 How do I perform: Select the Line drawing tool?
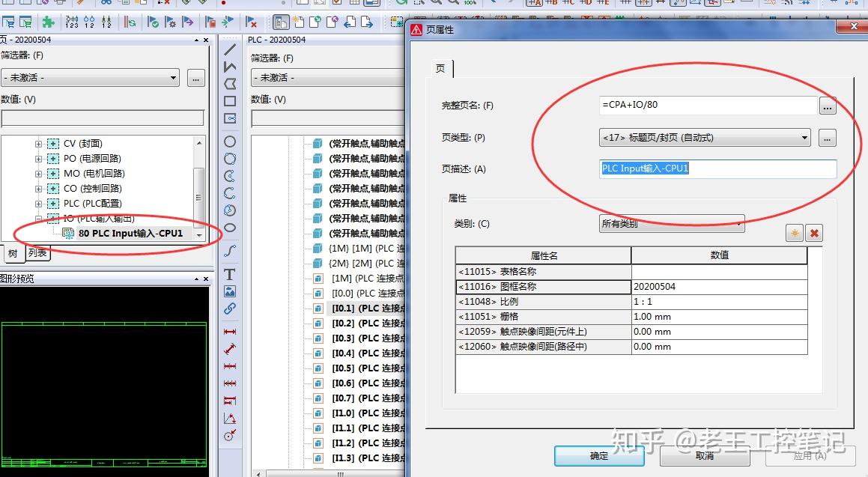pyautogui.click(x=230, y=50)
